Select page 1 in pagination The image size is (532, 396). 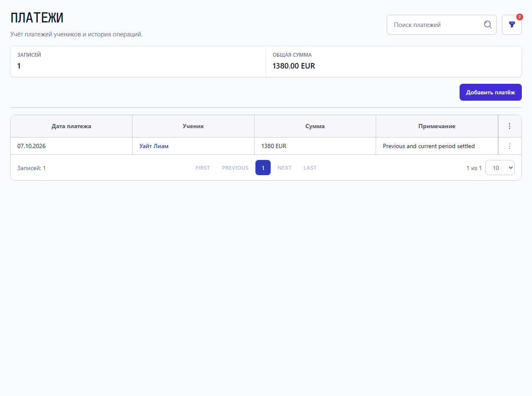pos(263,168)
